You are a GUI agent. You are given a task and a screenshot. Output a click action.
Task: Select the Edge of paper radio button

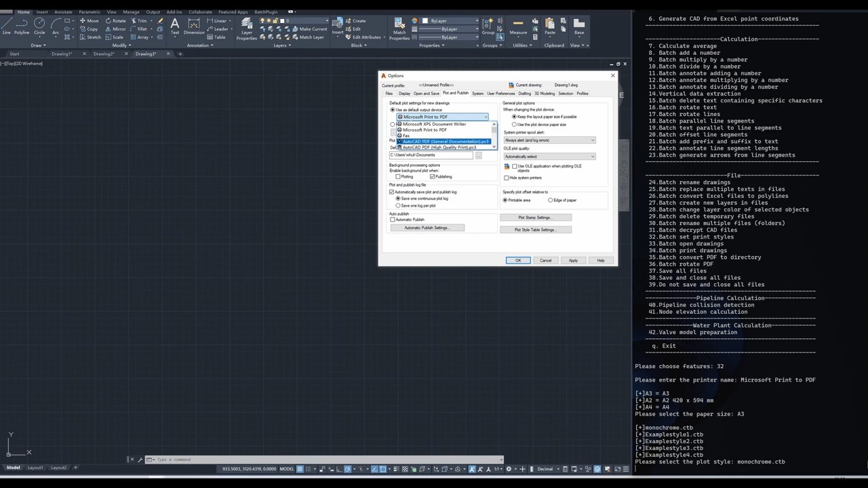coord(550,200)
